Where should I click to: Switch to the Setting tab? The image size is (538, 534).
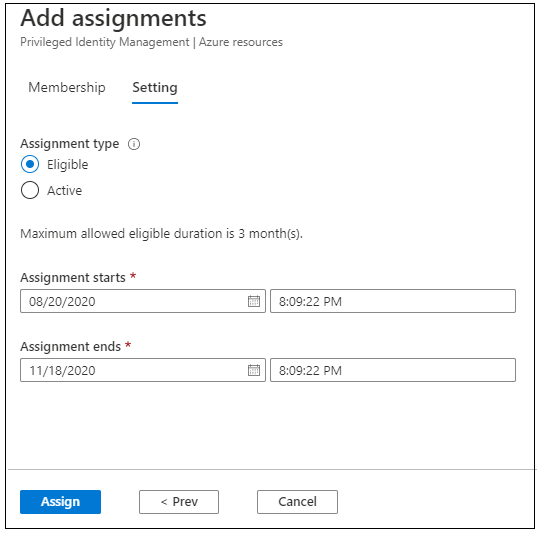tap(155, 88)
